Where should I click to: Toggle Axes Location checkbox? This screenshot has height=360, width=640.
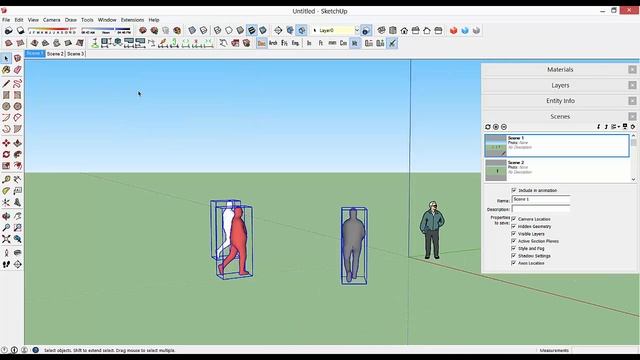point(514,263)
